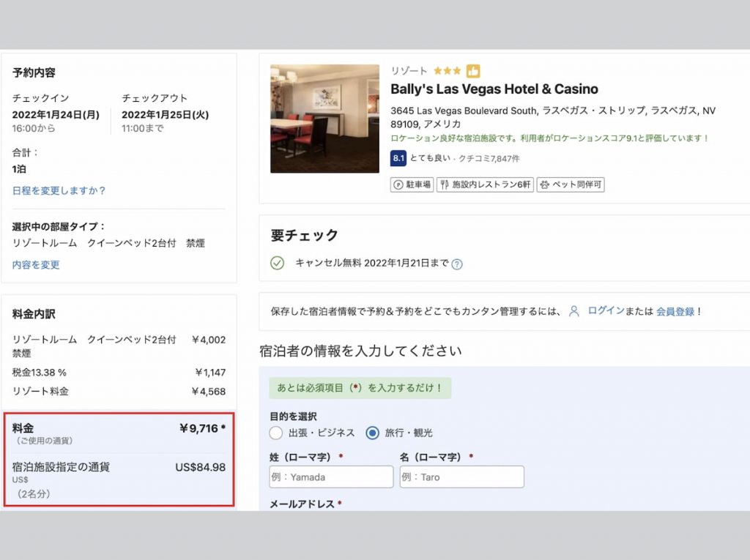The height and width of the screenshot is (560, 750).
Task: Click the three-star hotel rating
Action: coord(447,71)
